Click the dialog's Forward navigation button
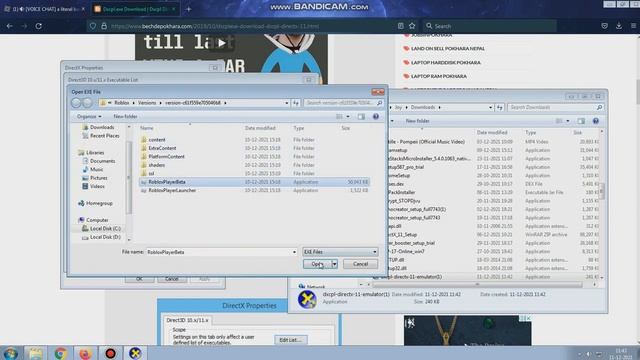640x360 pixels. (87, 103)
